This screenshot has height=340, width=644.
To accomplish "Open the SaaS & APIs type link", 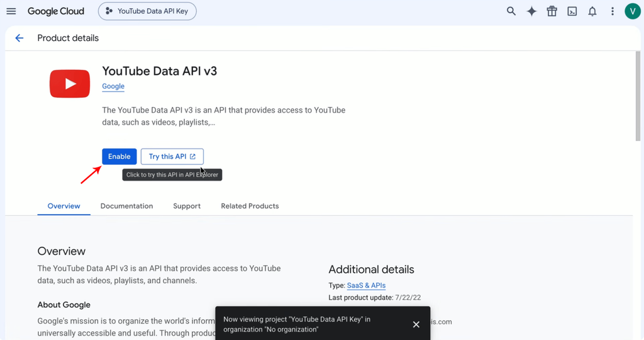I will (x=366, y=285).
